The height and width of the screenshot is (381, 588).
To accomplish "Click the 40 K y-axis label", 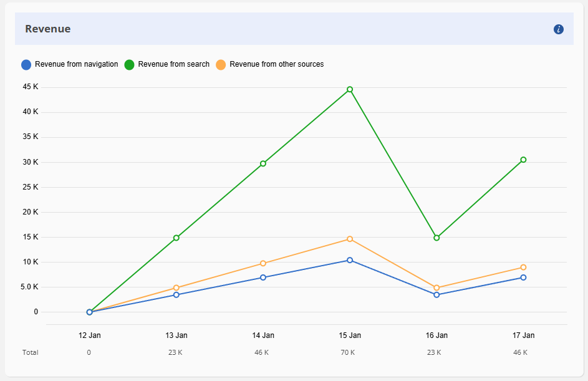I will click(31, 112).
